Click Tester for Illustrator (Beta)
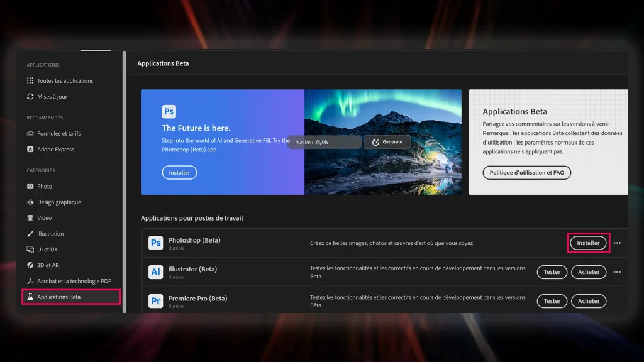Viewport: 644px width, 362px height. [x=552, y=271]
